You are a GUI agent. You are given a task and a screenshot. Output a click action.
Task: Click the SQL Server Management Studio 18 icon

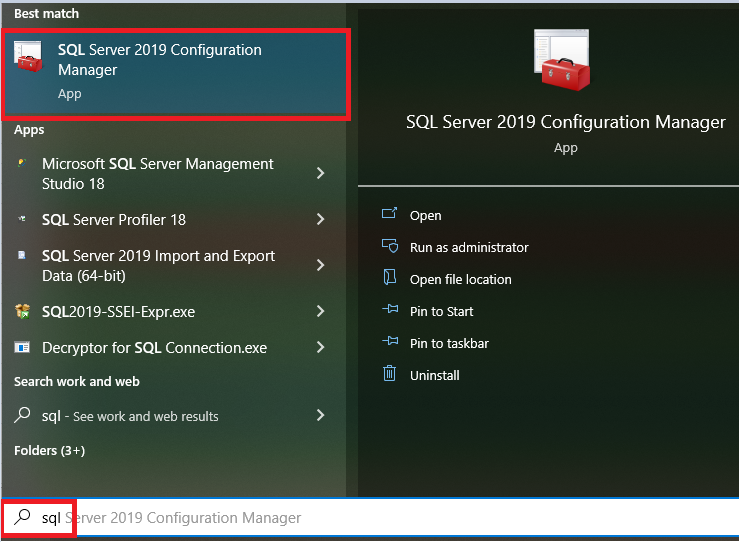(x=22, y=164)
